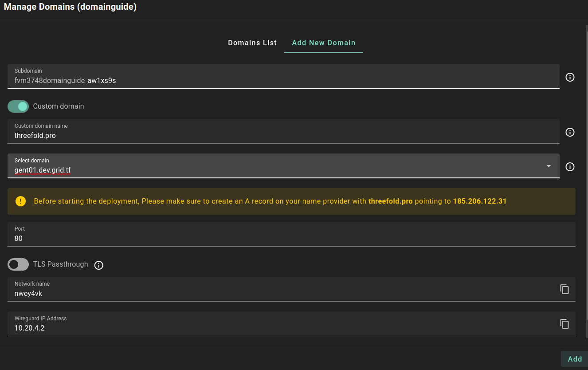Select the Add New Domain tab
The width and height of the screenshot is (588, 370).
[x=323, y=43]
